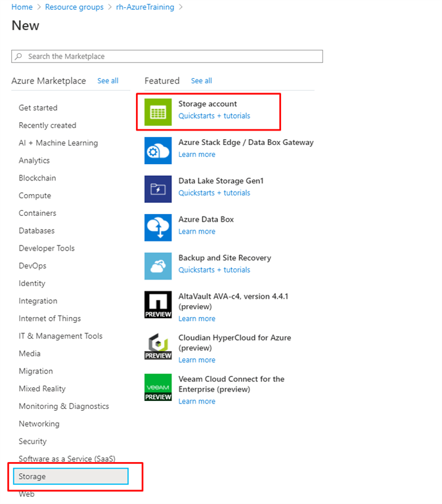Open Backup and Site Recovery title

pyautogui.click(x=225, y=258)
